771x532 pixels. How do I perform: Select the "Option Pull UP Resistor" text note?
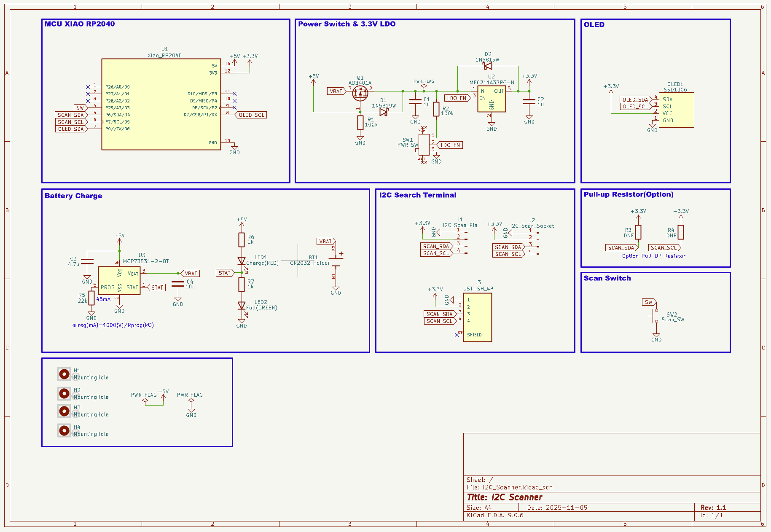coord(653,256)
